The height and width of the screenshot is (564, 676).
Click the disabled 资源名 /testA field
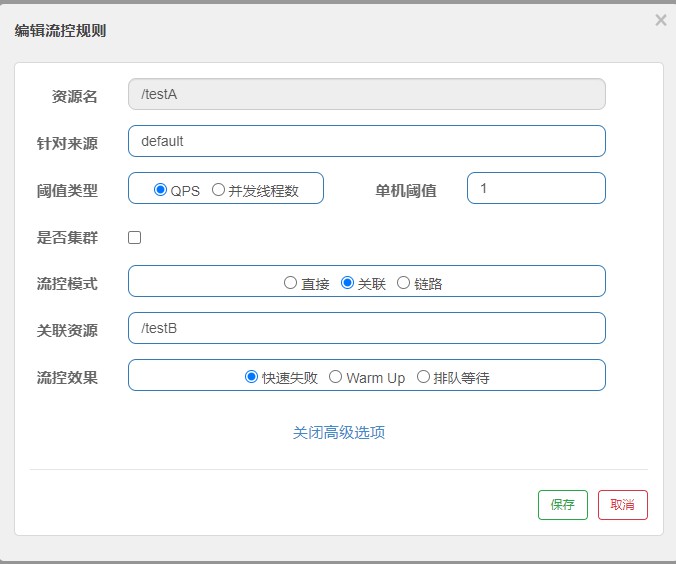point(367,94)
